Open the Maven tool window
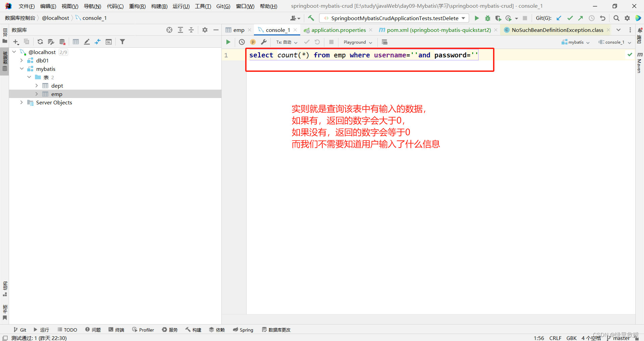Screen dimensions: 644x341 [x=639, y=64]
